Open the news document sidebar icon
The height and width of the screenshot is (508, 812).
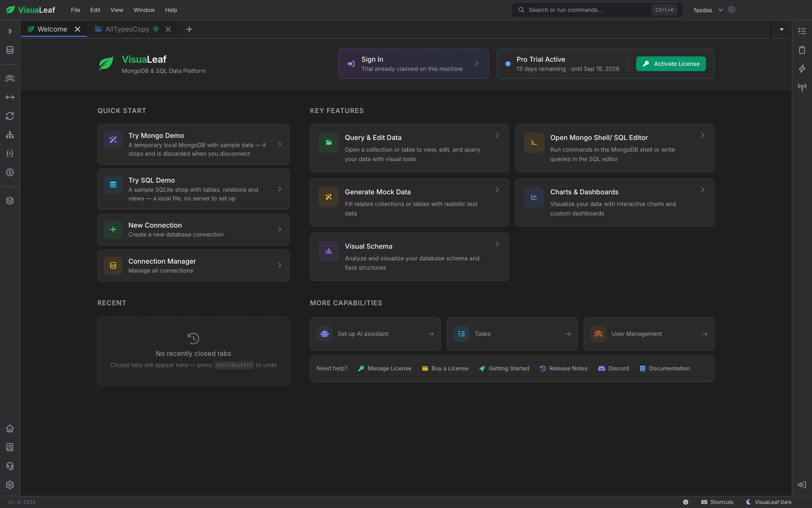[x=10, y=447]
